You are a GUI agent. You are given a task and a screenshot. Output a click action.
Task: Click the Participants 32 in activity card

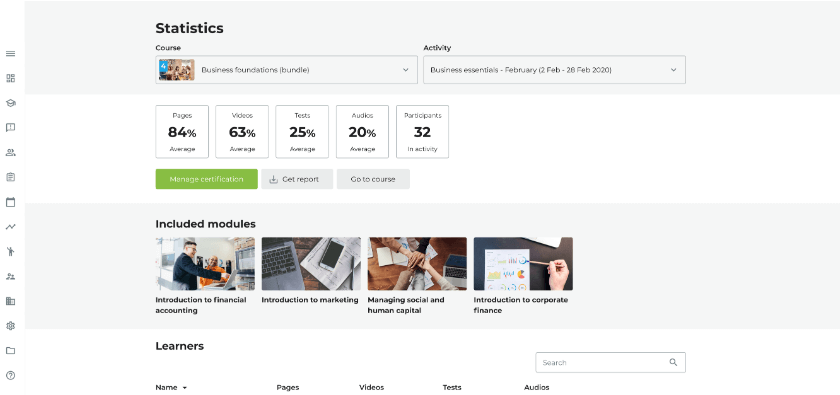[x=423, y=132]
